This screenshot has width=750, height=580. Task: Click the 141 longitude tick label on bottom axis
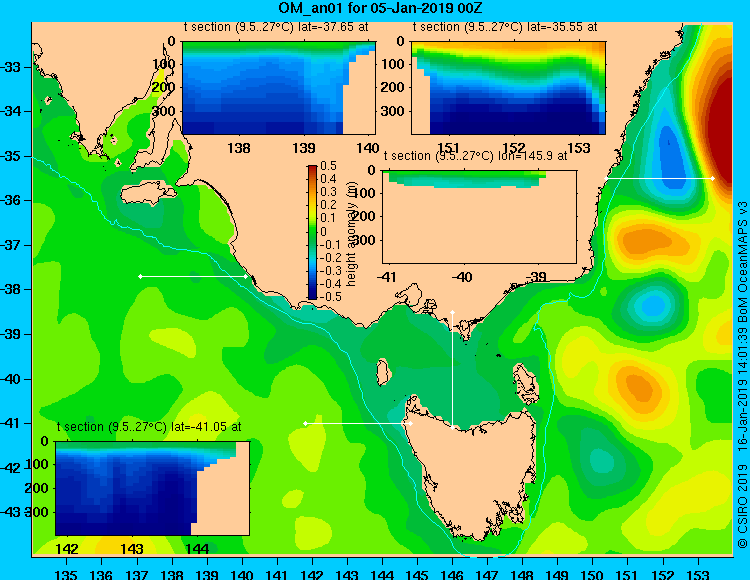[277, 575]
